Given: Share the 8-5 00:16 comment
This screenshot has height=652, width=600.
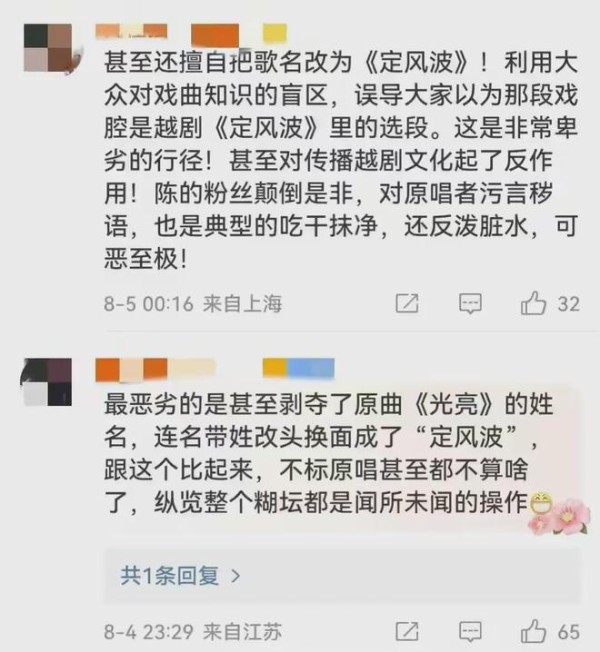Looking at the screenshot, I should tap(407, 303).
